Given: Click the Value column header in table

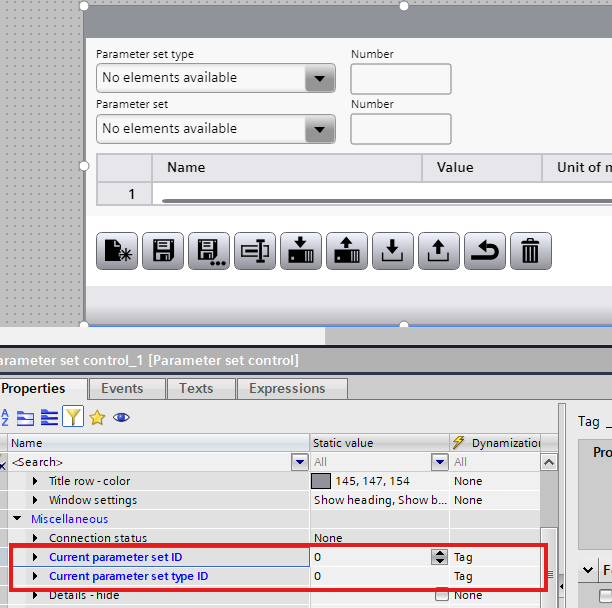Looking at the screenshot, I should click(482, 168).
